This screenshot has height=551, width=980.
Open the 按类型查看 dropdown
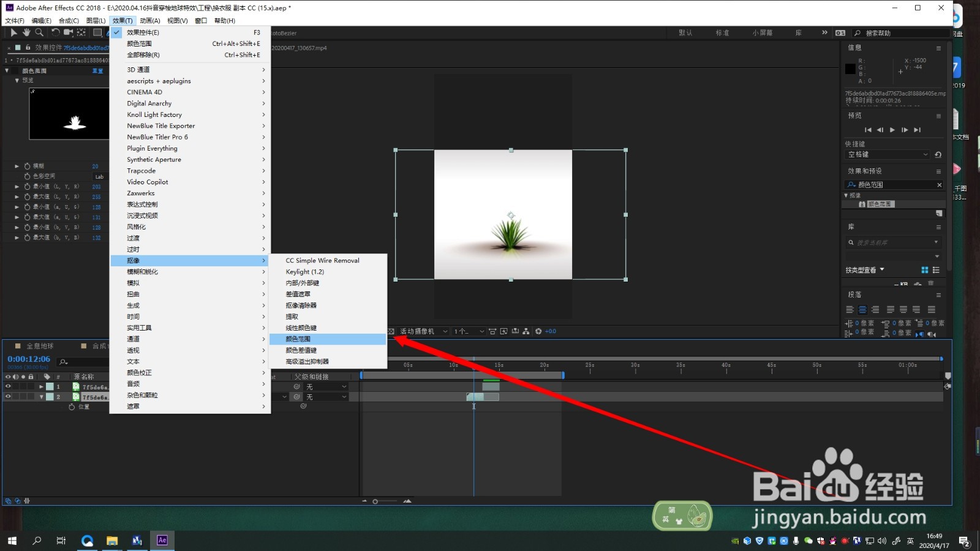(865, 270)
